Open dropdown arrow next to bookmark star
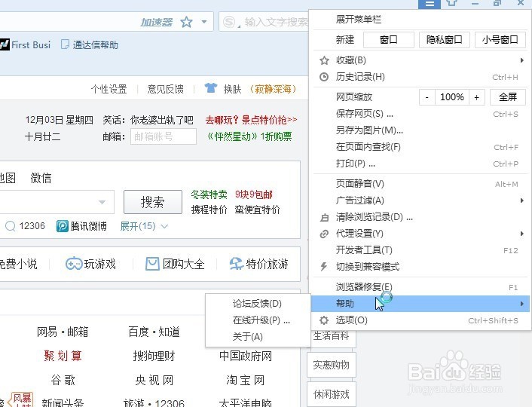 coord(204,22)
